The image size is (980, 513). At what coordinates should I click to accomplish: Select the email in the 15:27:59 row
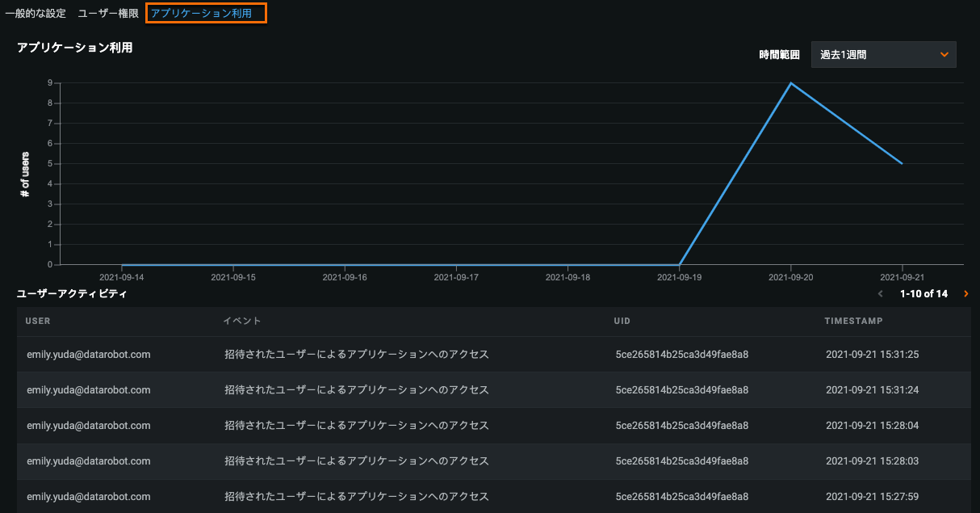pos(89,497)
